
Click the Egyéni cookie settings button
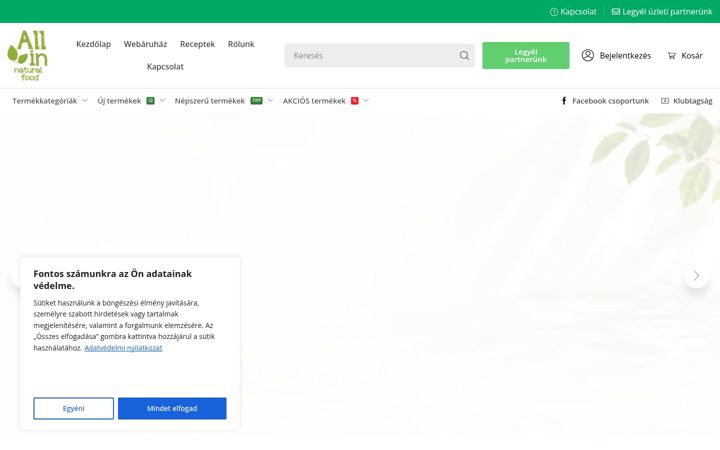click(73, 408)
